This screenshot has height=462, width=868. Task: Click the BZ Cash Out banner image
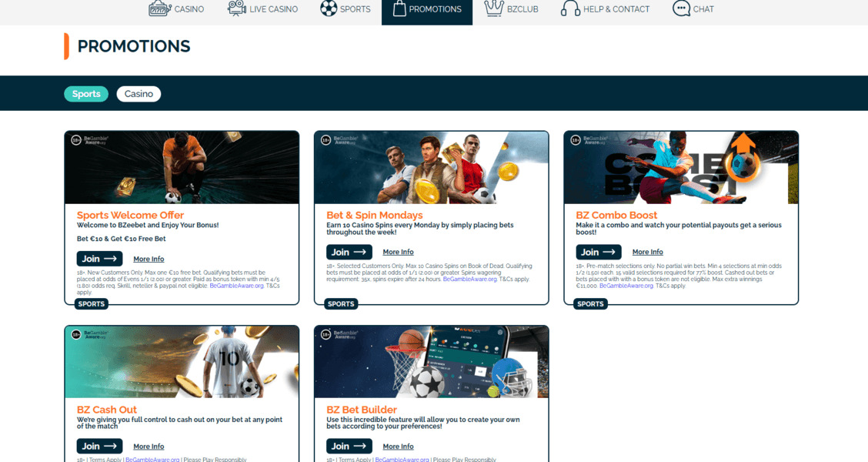pos(182,363)
